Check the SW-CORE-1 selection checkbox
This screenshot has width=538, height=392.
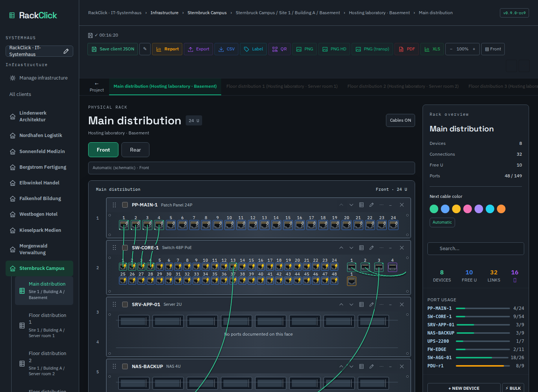click(x=125, y=248)
